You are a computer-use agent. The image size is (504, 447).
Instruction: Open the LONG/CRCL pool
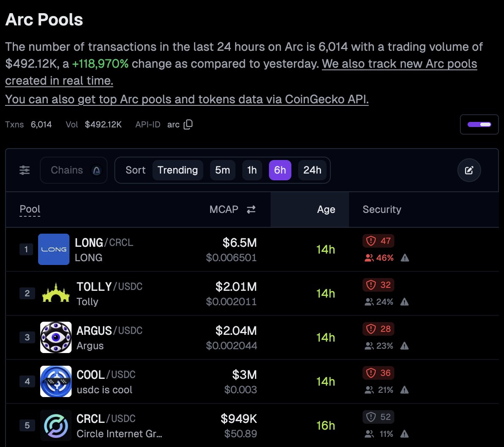(x=104, y=243)
